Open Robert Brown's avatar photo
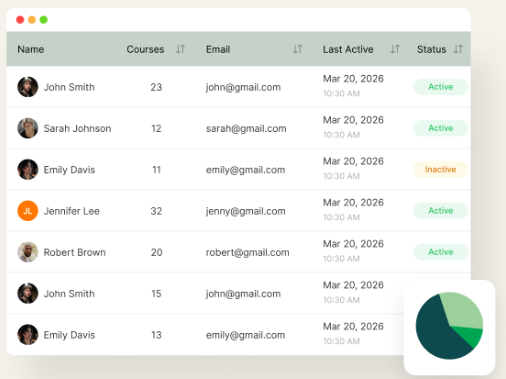This screenshot has width=506, height=379. click(28, 252)
